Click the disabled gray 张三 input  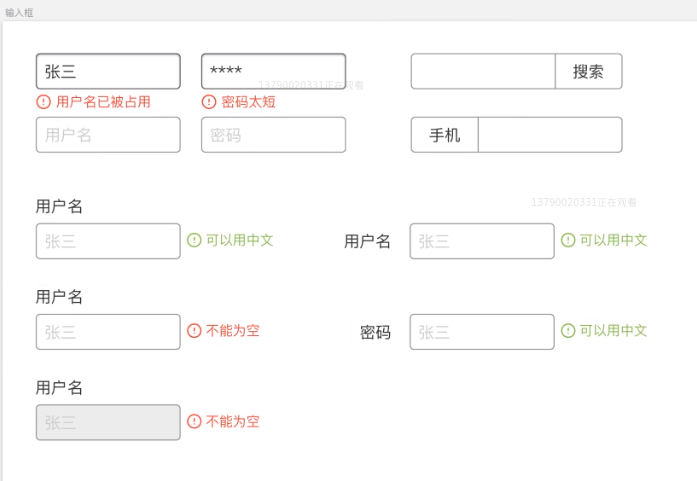(108, 422)
